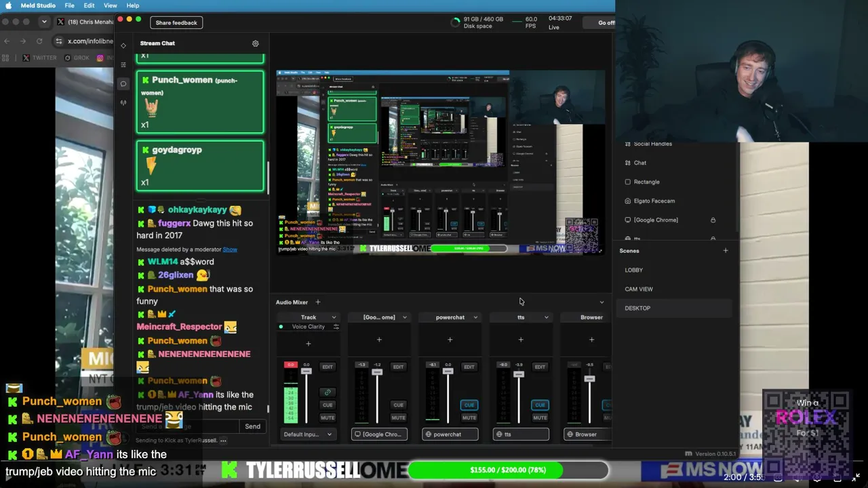Open the View menu
868x488 pixels.
110,5
